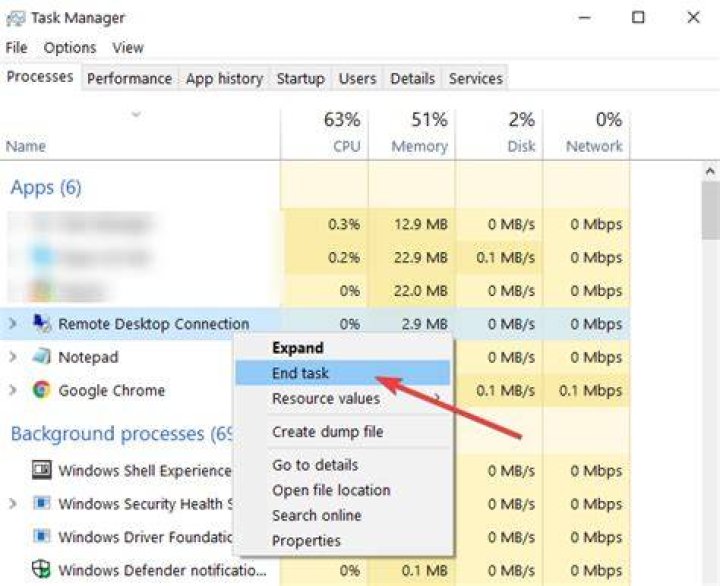Expand the Remote Desktop Connection row chevron
This screenshot has height=586, width=720.
(13, 323)
